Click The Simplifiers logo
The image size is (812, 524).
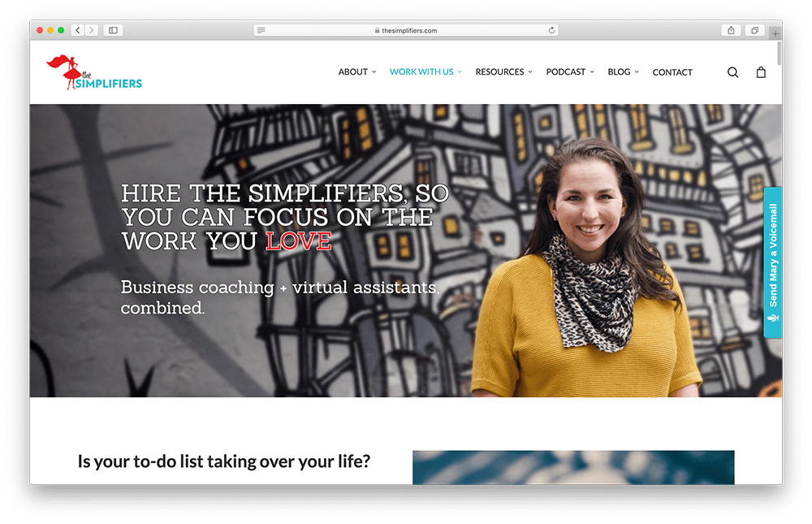tap(93, 72)
